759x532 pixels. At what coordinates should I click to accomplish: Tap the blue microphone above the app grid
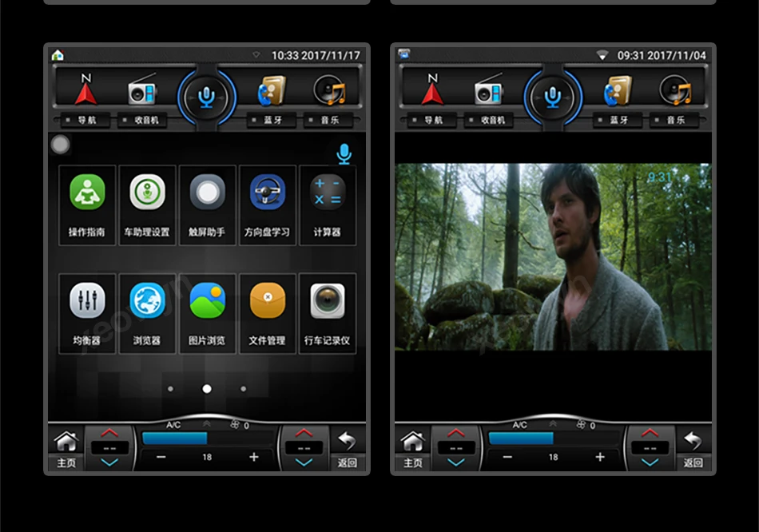[344, 154]
